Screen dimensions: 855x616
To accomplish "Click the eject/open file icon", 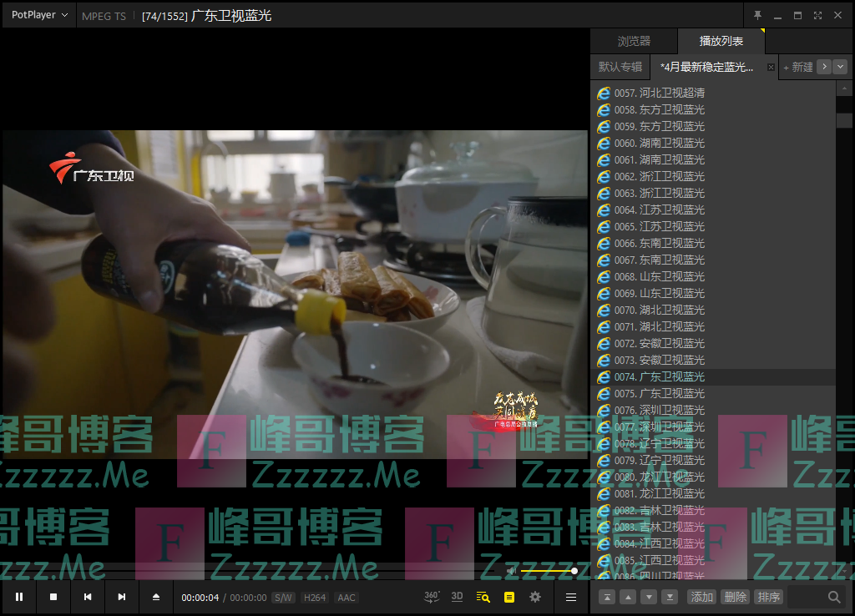I will coord(156,597).
